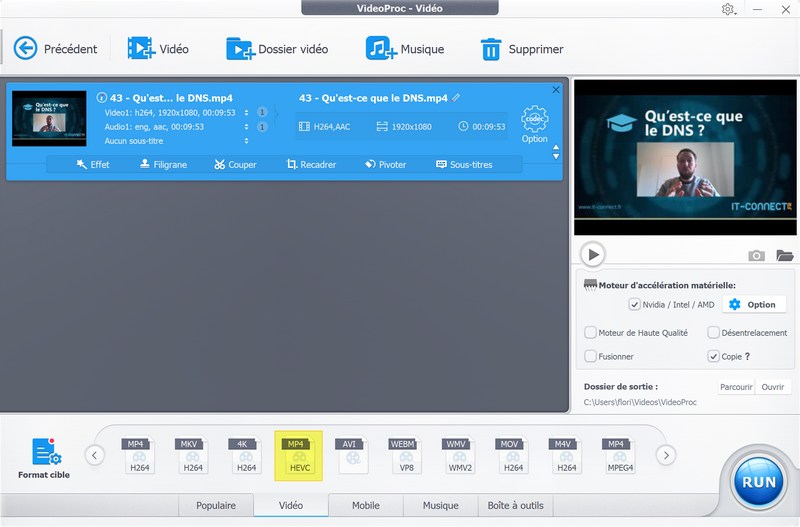This screenshot has width=800, height=527.
Task: Open hardware acceleration Option button
Action: pyautogui.click(x=753, y=305)
